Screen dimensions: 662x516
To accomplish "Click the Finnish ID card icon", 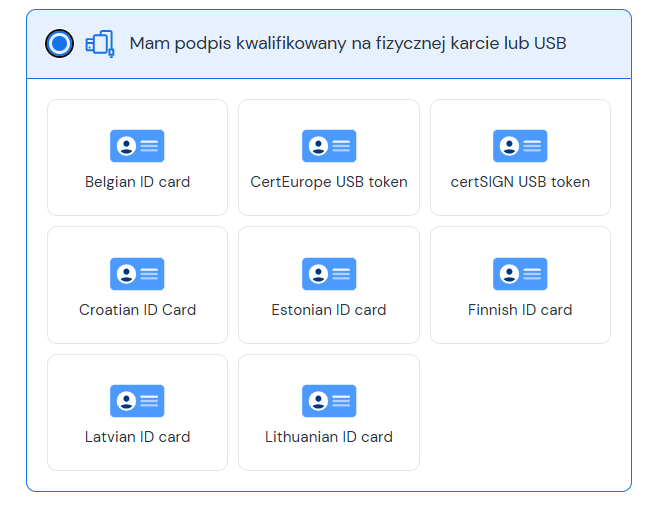I will point(520,274).
